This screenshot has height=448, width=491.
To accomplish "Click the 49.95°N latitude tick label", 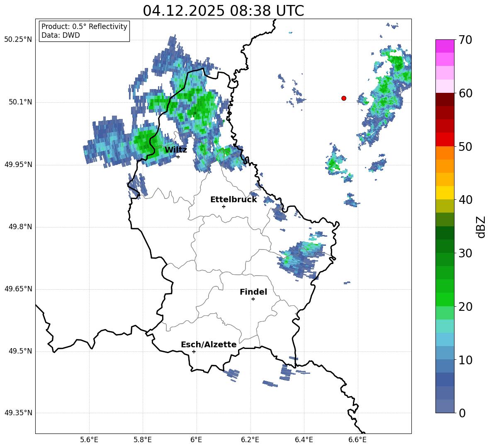I will (x=18, y=165).
